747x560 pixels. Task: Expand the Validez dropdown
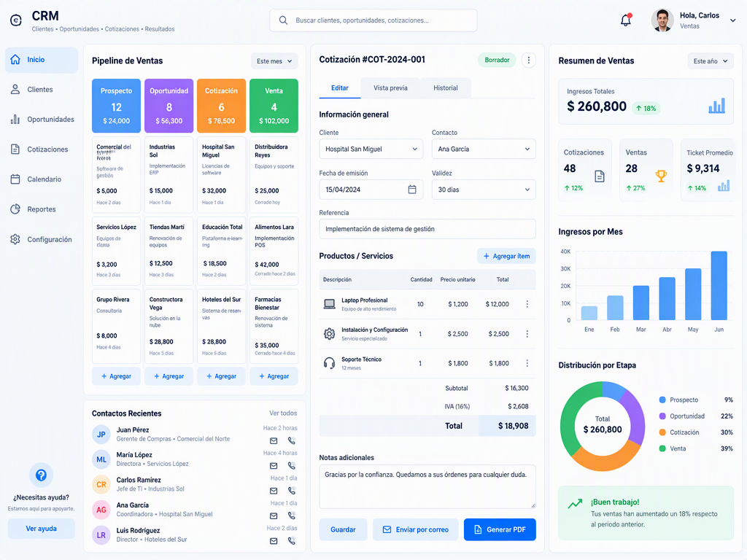pos(484,190)
